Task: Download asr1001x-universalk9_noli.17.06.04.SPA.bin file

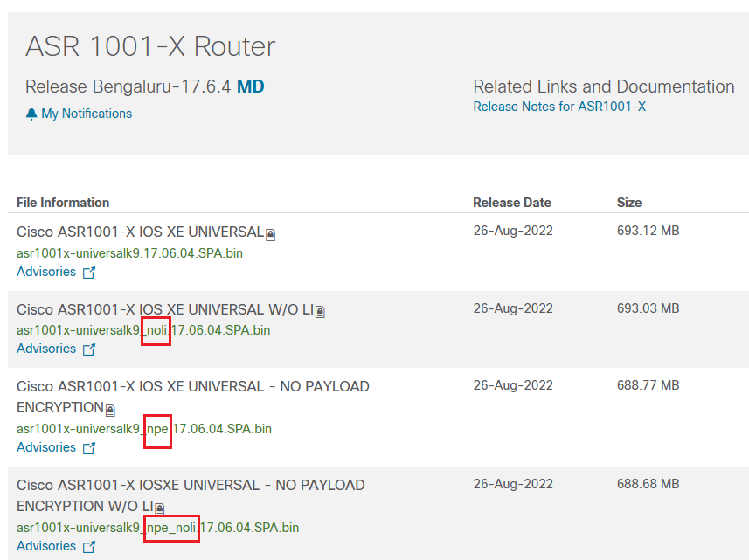Action: 143,330
